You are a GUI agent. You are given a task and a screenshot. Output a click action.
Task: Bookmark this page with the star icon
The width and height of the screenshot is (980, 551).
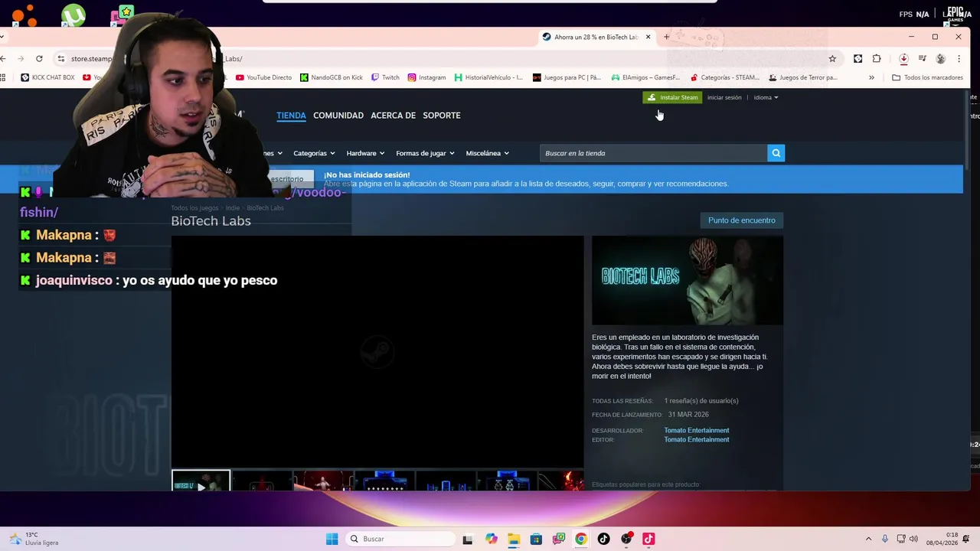(x=832, y=59)
